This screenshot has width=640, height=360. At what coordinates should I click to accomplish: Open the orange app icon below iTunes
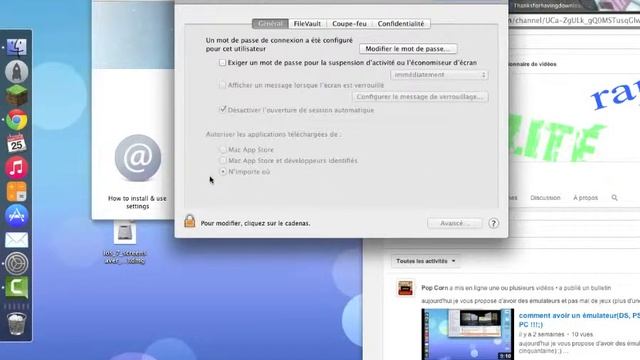pyautogui.click(x=16, y=191)
